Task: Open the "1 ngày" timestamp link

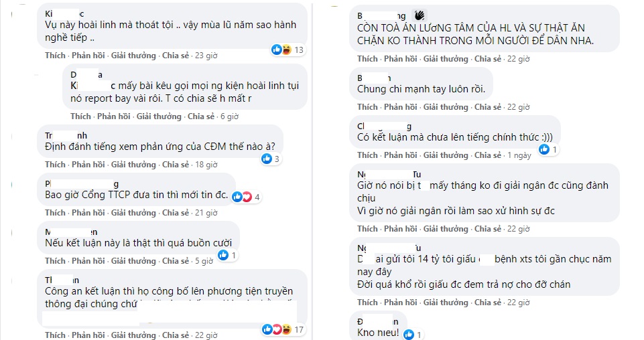Action: [519, 155]
